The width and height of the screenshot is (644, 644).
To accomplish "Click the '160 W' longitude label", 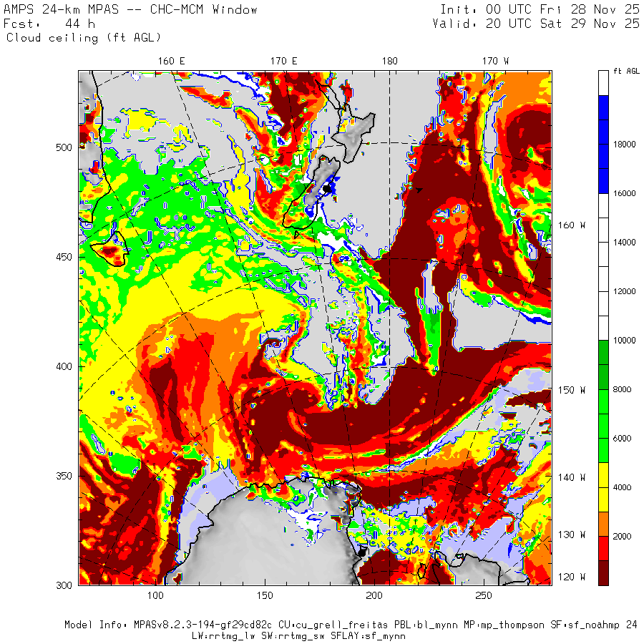I will click(571, 225).
